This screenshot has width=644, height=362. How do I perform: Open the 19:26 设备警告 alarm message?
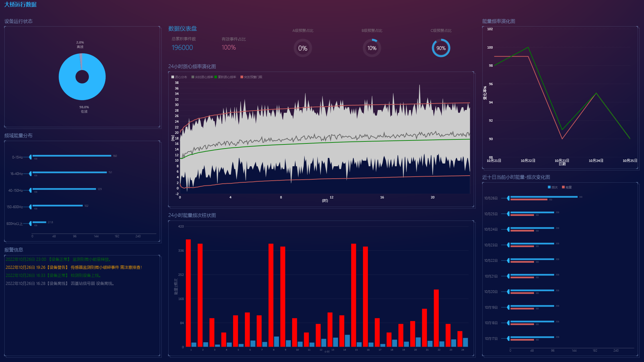coord(74,267)
